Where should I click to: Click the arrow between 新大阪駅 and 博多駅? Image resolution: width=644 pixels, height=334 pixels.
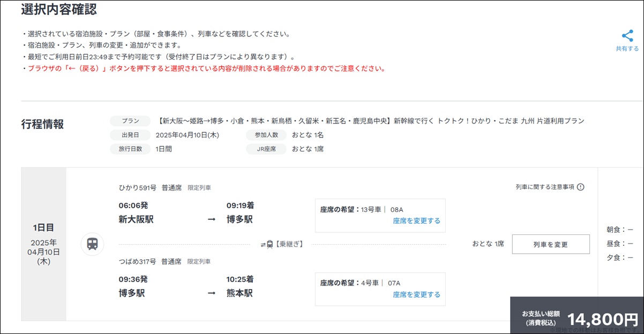[212, 219]
